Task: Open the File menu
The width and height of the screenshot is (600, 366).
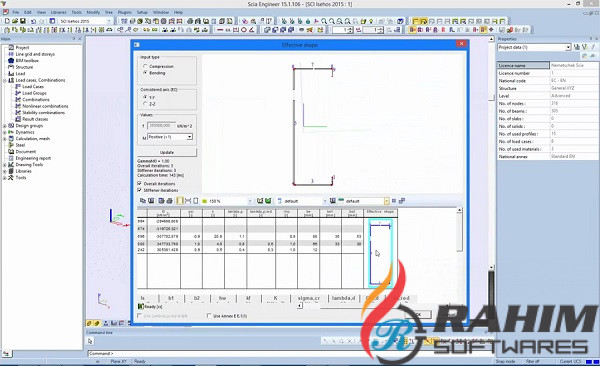Action: pyautogui.click(x=16, y=12)
